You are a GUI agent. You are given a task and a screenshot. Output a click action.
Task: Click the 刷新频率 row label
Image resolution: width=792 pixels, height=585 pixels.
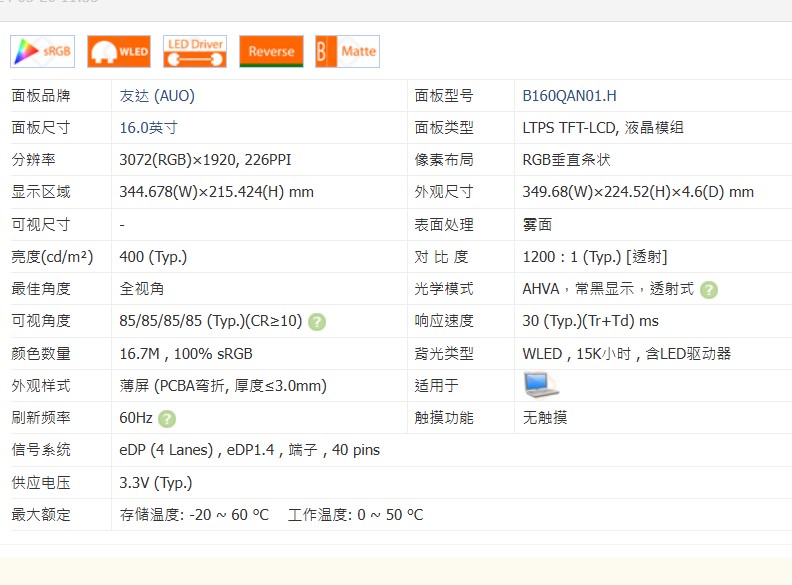coord(41,418)
